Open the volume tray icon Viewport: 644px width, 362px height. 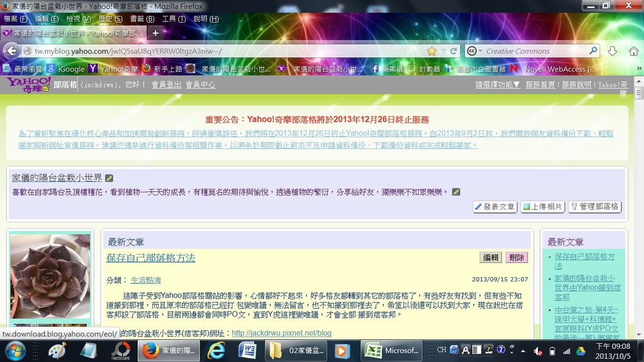pos(538,351)
